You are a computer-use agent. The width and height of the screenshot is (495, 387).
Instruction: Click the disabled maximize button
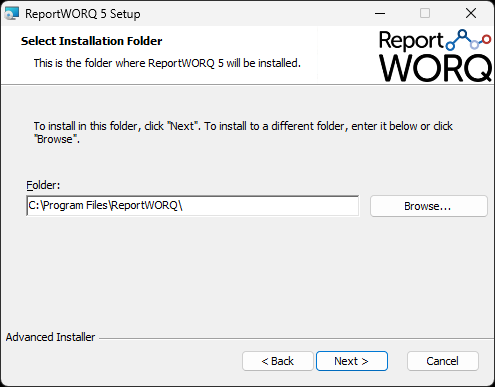(425, 14)
